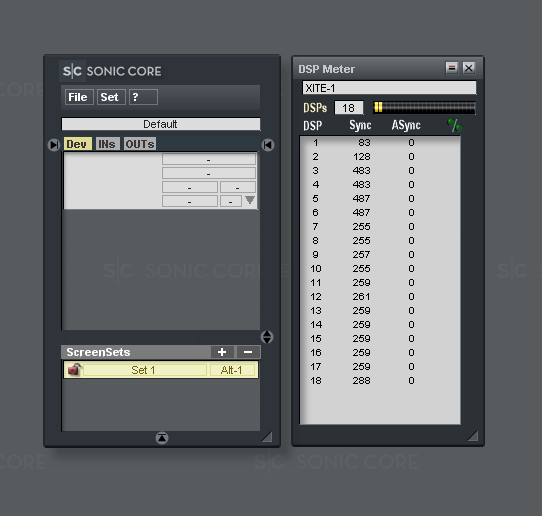Select DSP row 12 Sync value 261
Screen dimensions: 542x516
(x=362, y=297)
